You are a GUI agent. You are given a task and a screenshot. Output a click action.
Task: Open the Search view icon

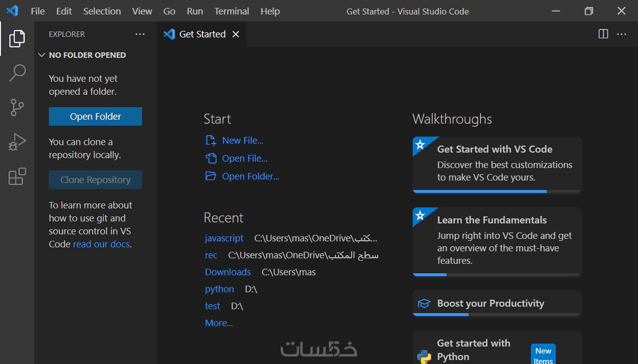tap(17, 73)
